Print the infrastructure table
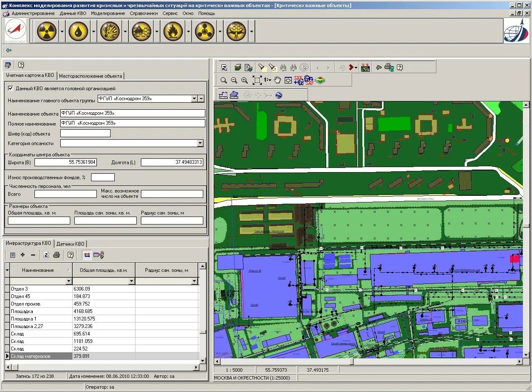The image size is (532, 392). 57,255
